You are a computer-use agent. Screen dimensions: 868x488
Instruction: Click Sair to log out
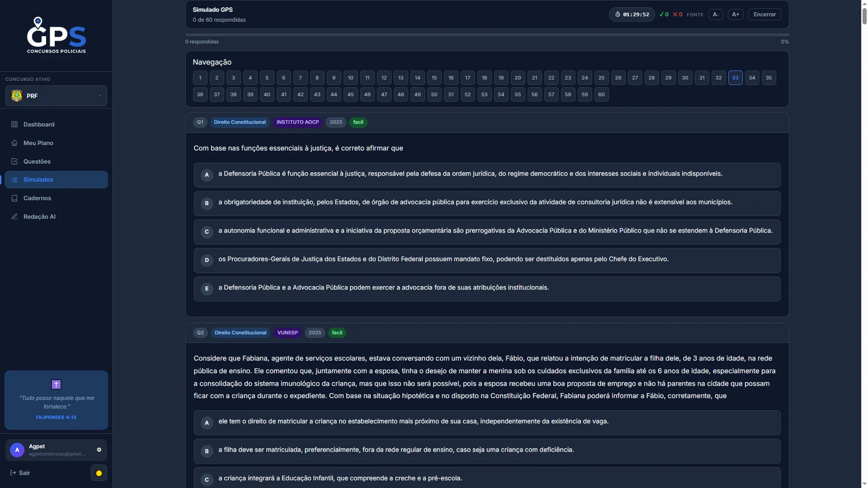20,473
